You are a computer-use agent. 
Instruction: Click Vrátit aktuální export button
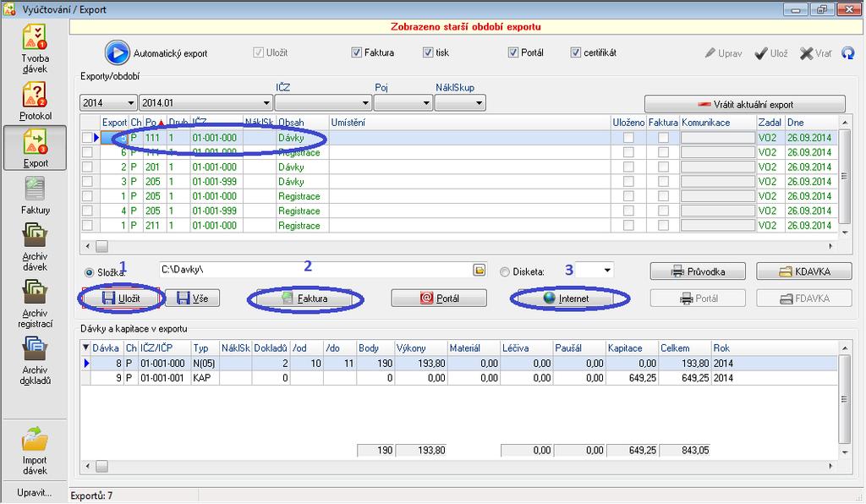744,104
